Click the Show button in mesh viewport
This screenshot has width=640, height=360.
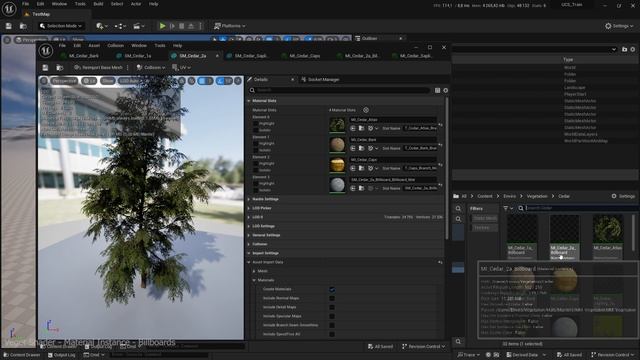click(x=108, y=81)
